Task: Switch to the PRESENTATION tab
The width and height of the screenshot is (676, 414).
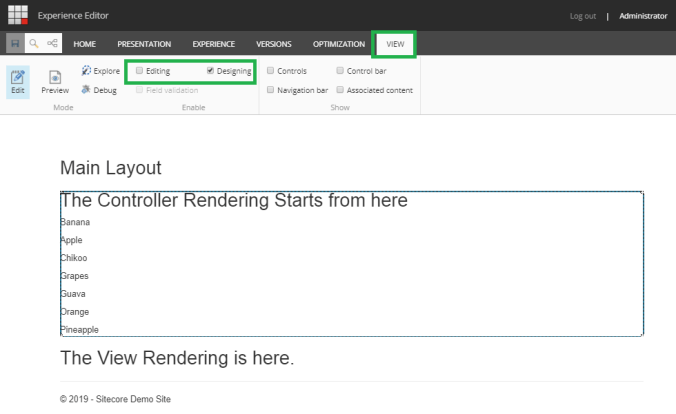Action: pyautogui.click(x=143, y=44)
